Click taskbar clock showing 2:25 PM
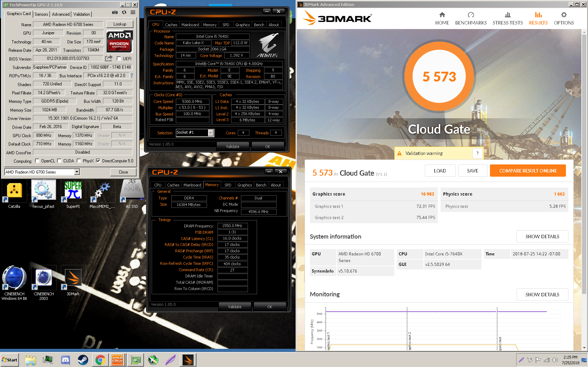This screenshot has width=588, height=367. [570, 360]
